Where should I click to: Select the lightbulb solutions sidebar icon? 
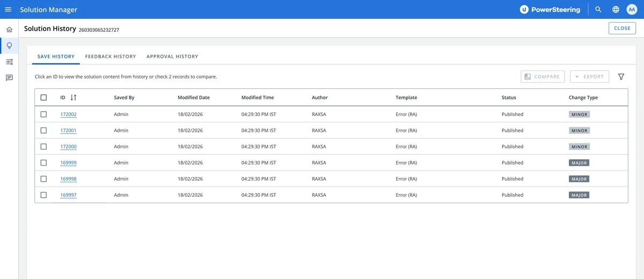(x=9, y=46)
